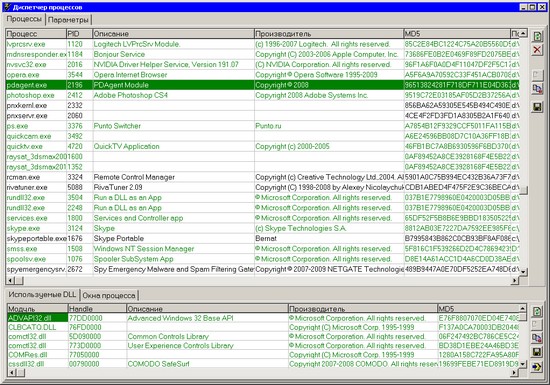The width and height of the screenshot is (550, 385).
Task: Select the cssdll32.dll COMODO SafeSurf module
Action: [263, 364]
